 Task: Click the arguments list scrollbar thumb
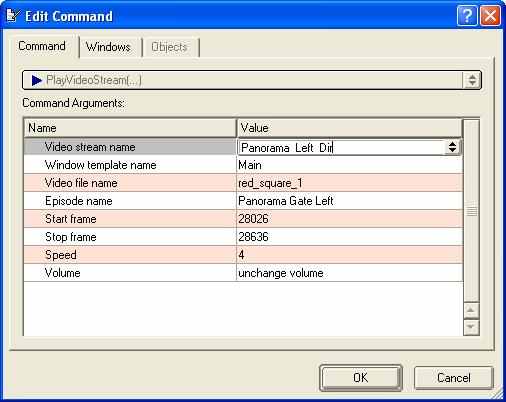471,211
